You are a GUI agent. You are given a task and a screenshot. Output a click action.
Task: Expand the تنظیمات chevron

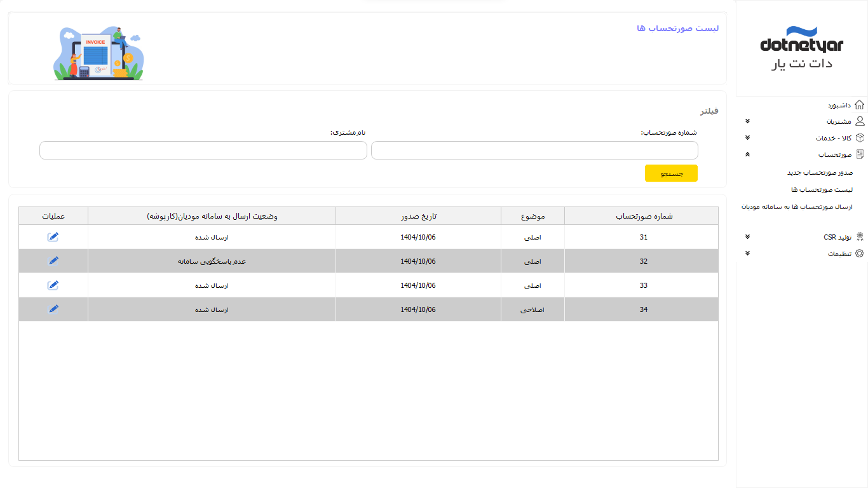(747, 254)
